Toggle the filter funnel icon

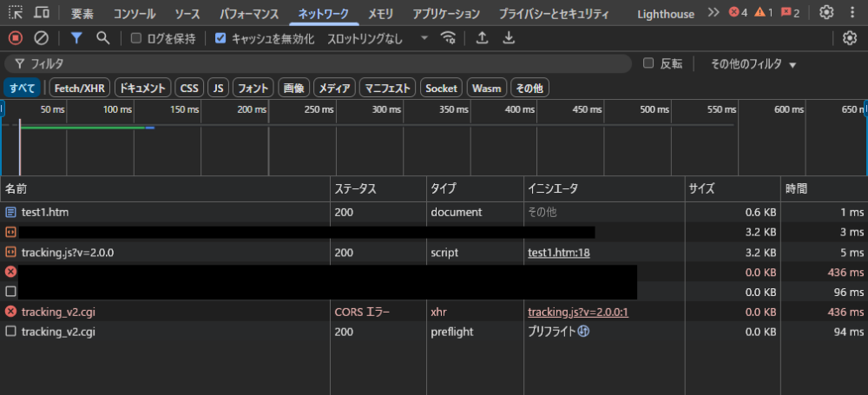click(76, 38)
